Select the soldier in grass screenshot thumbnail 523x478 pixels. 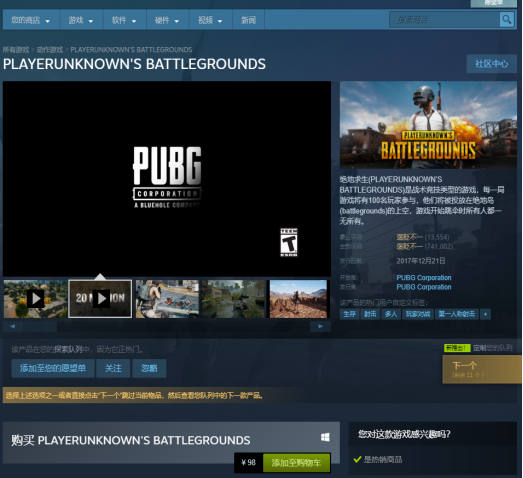point(233,299)
